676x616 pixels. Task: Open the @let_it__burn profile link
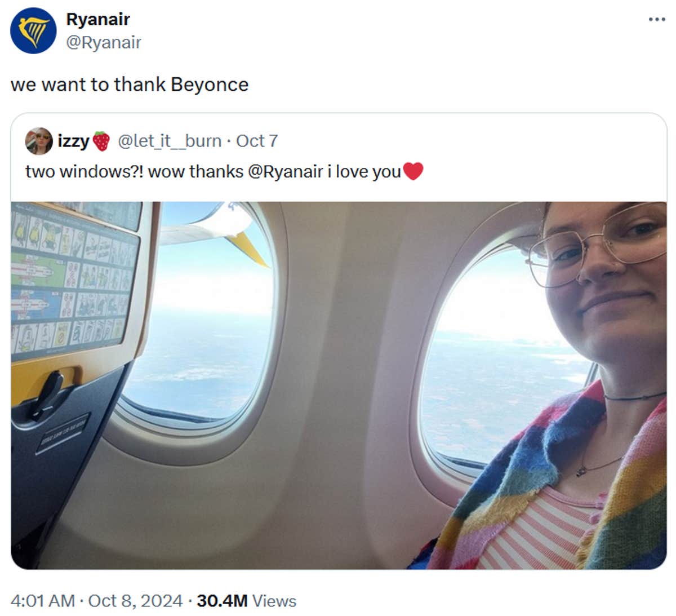coord(168,141)
